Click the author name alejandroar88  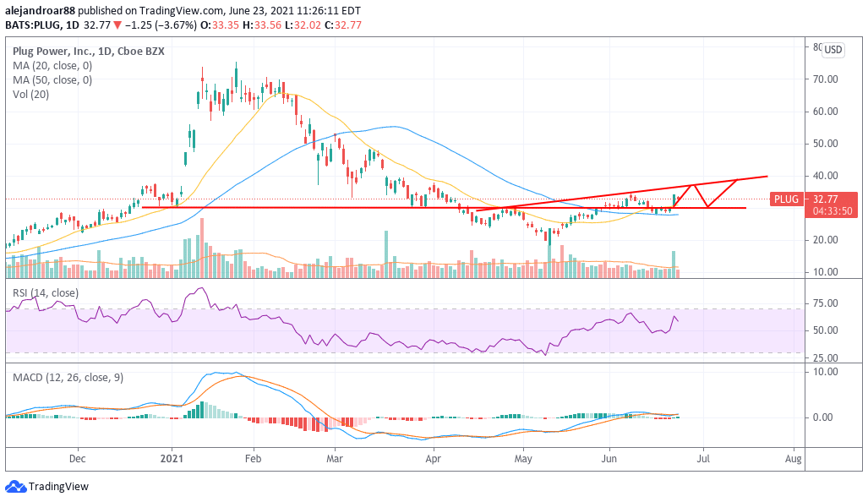click(40, 10)
